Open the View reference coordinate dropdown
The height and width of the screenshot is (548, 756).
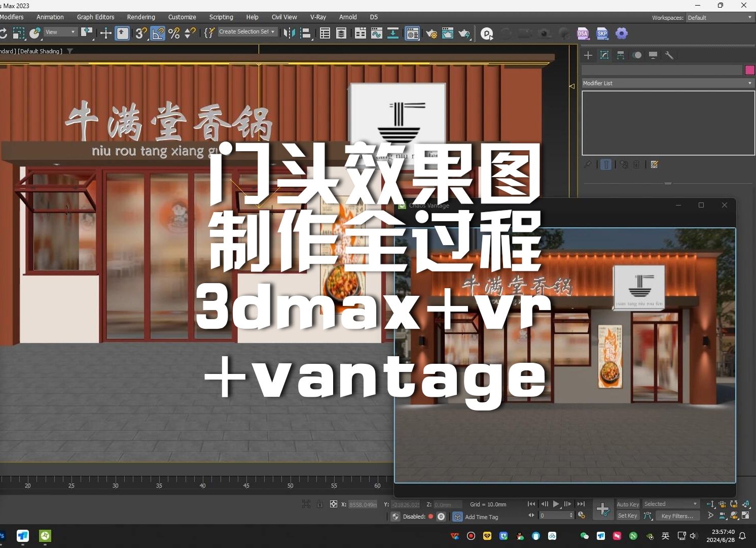click(60, 32)
